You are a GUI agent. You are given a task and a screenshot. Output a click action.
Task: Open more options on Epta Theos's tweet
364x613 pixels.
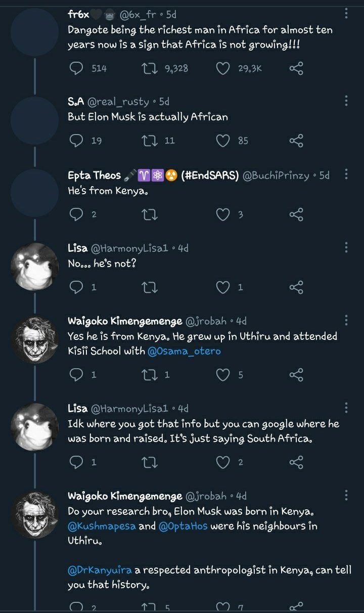pos(346,174)
